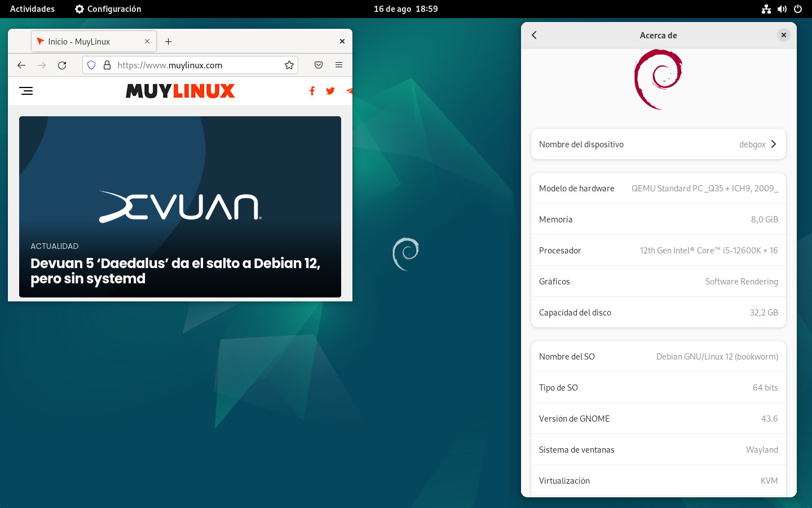Click the chevron next to debgox
The width and height of the screenshot is (812, 508).
coord(774,144)
